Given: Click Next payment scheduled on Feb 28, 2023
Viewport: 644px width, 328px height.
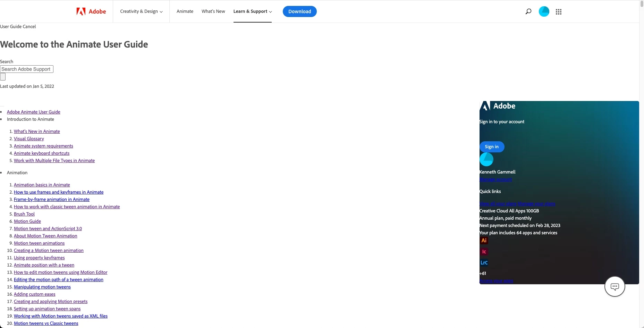Looking at the screenshot, I should pyautogui.click(x=520, y=225).
